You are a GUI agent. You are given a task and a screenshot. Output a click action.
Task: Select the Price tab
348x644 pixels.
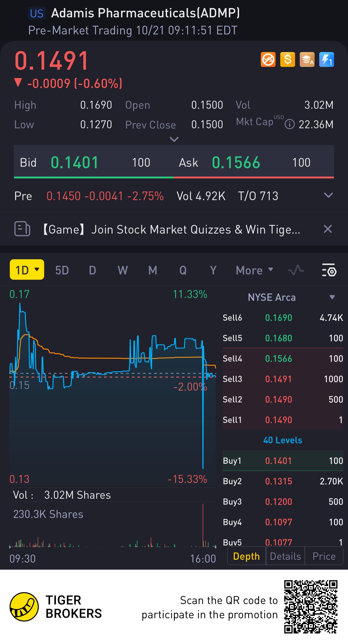click(x=324, y=556)
